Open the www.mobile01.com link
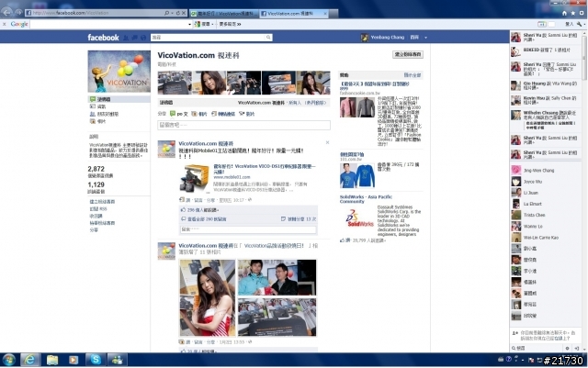 pos(232,177)
